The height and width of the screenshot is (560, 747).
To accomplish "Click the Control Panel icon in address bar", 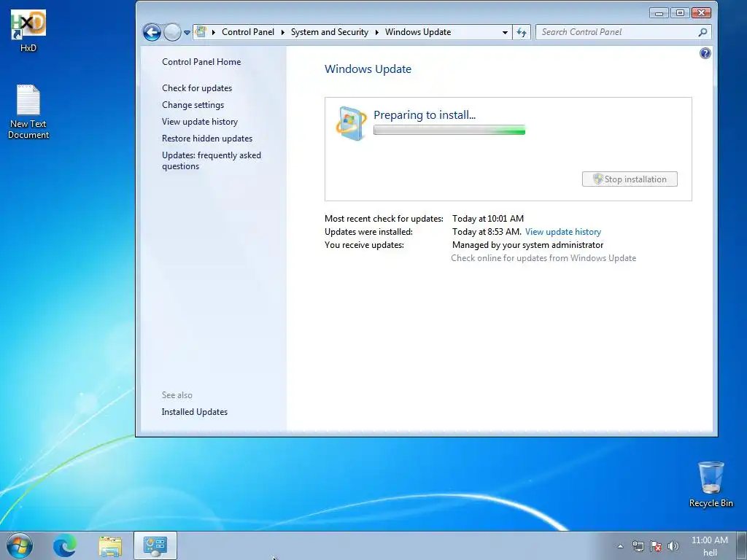I will [201, 32].
